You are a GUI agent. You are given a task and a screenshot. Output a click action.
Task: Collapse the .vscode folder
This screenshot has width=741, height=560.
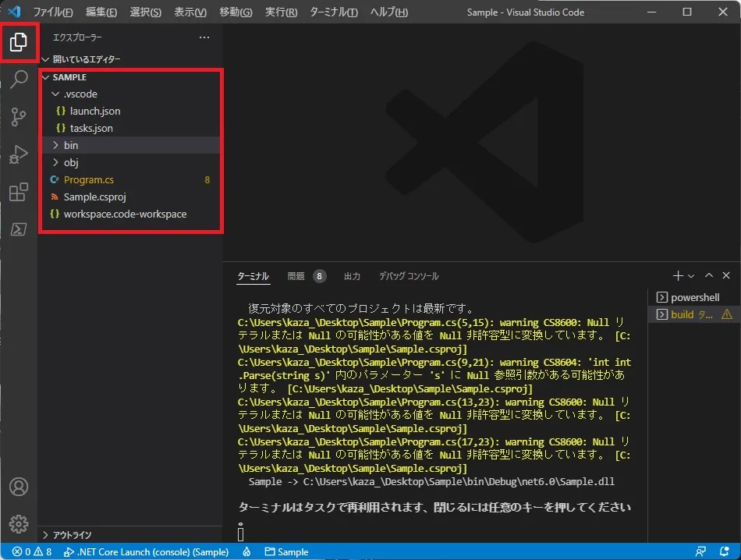55,94
